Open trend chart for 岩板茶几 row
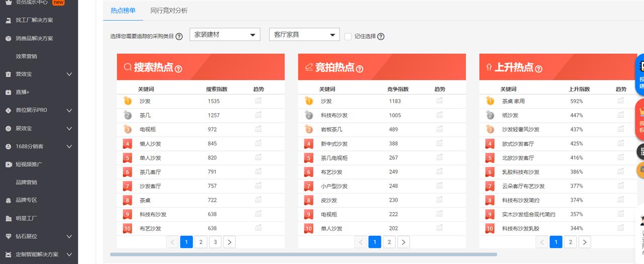The image size is (644, 264). point(439,129)
